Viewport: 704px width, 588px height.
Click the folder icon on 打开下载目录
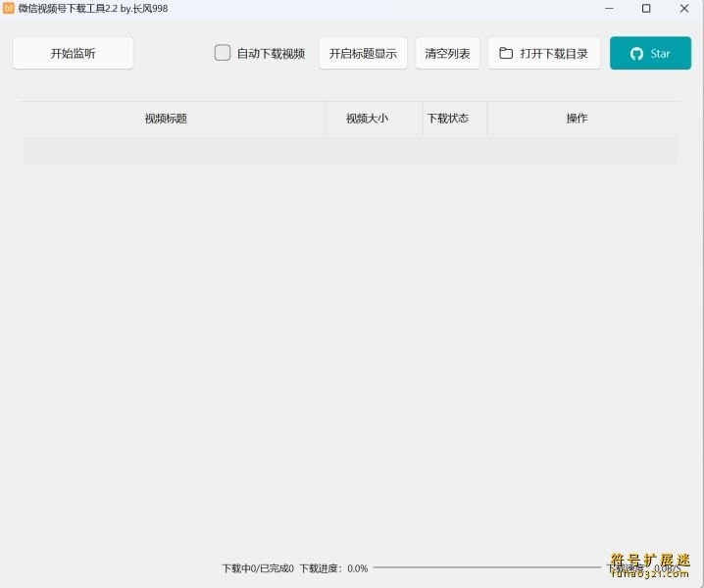(x=506, y=53)
